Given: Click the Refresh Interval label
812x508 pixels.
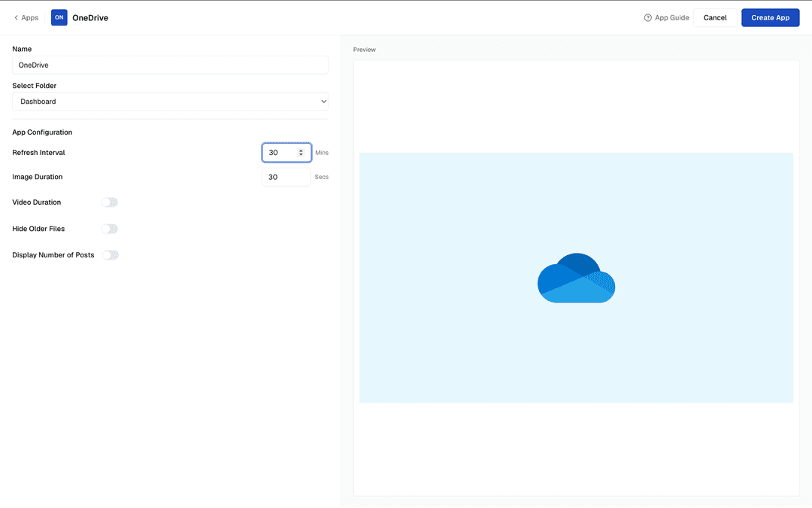Looking at the screenshot, I should (38, 152).
